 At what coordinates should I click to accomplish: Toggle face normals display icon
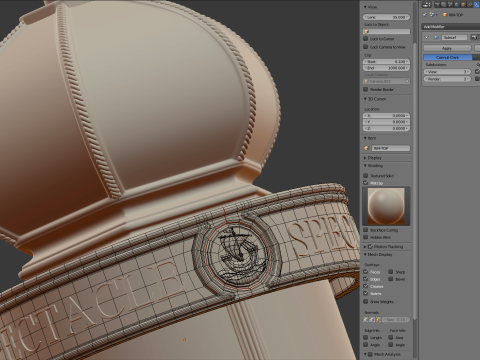[x=378, y=319]
